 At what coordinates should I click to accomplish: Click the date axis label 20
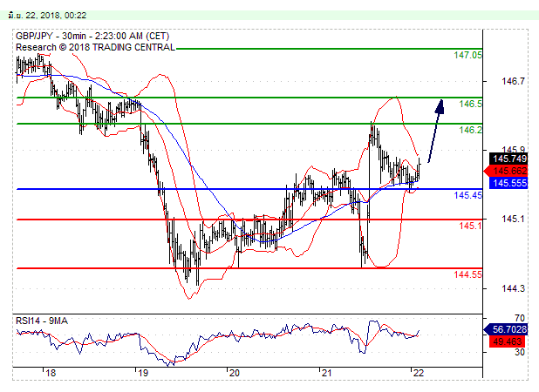tap(235, 373)
